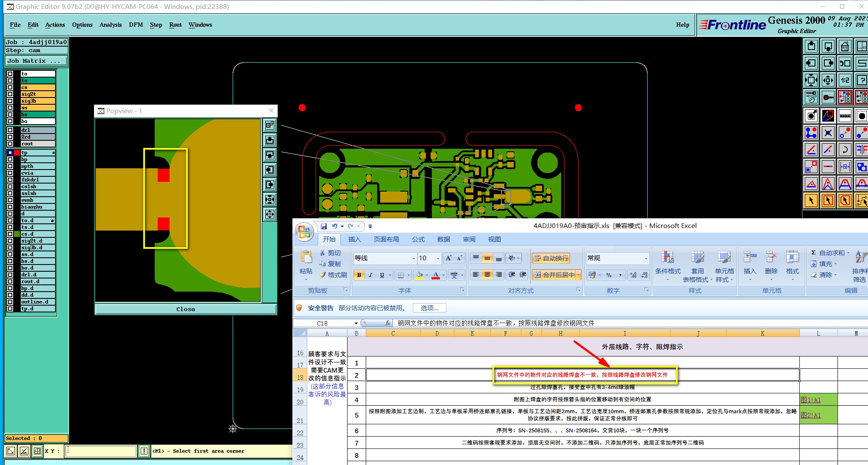This screenshot has height=465, width=868.
Task: Click the question mark help icon in toolbox
Action: tap(861, 80)
